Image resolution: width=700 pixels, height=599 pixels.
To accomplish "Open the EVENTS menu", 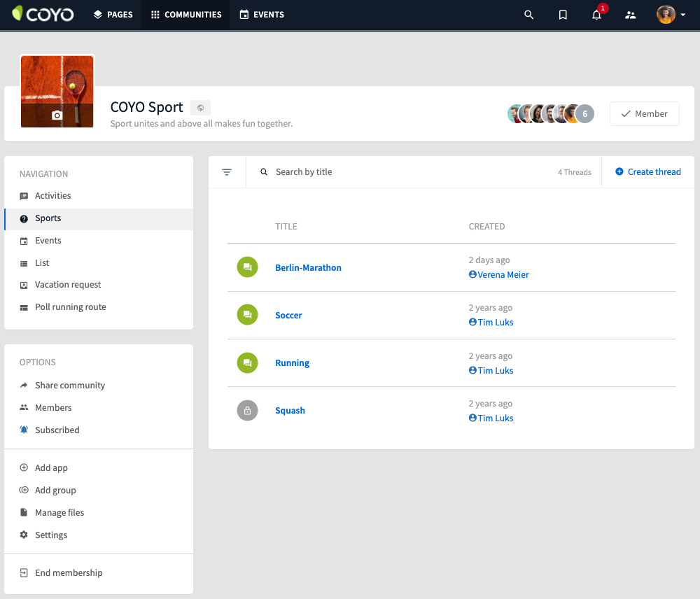I will (x=262, y=15).
